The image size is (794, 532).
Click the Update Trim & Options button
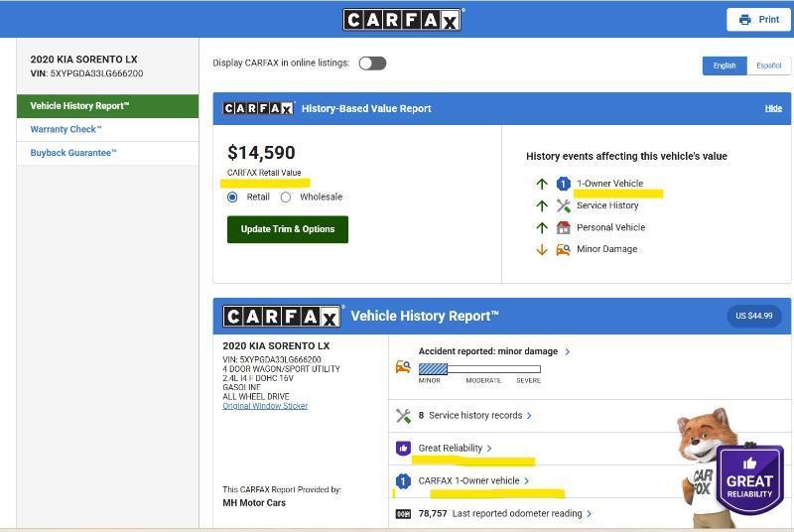pos(287,229)
